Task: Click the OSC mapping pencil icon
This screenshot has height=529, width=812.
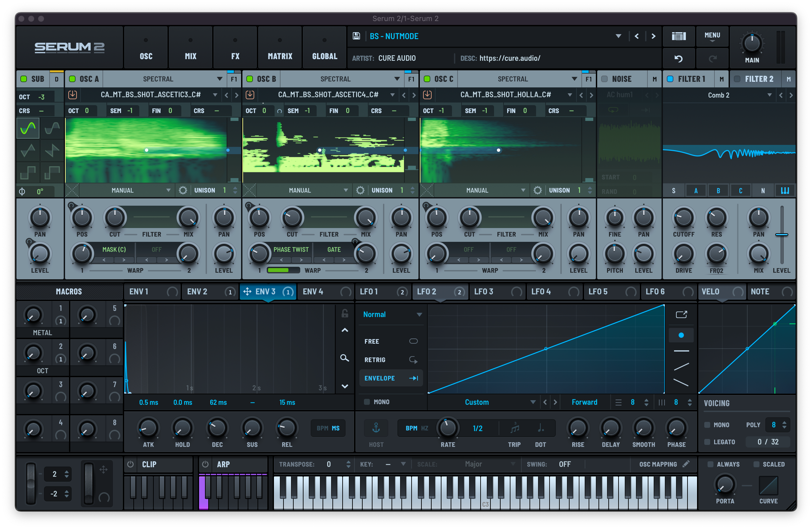Action: tap(686, 464)
